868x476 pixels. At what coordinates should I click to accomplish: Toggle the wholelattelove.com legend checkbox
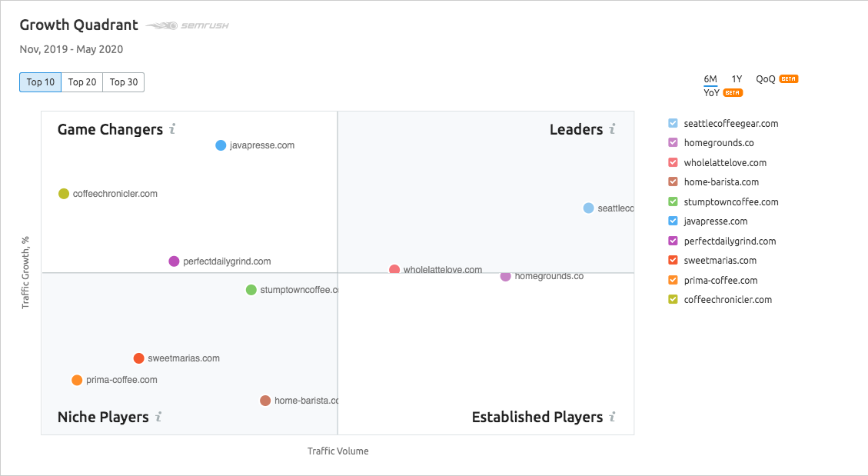[x=673, y=162]
